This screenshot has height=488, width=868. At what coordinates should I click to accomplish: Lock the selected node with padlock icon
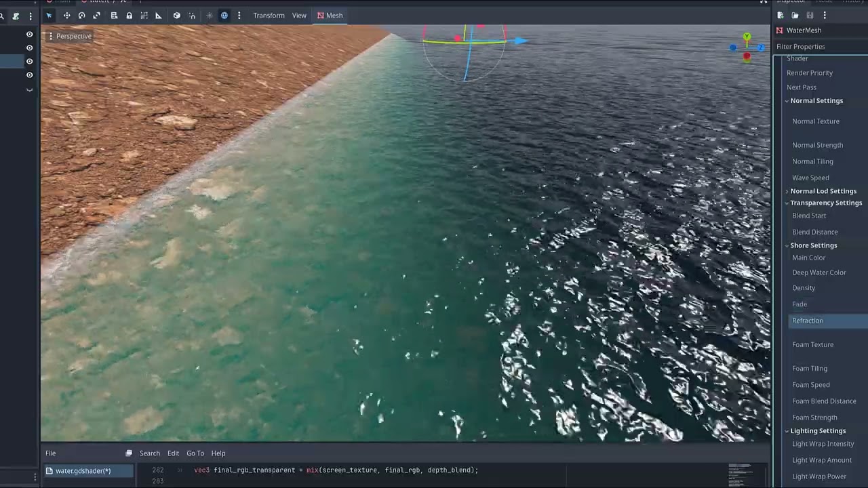point(129,15)
